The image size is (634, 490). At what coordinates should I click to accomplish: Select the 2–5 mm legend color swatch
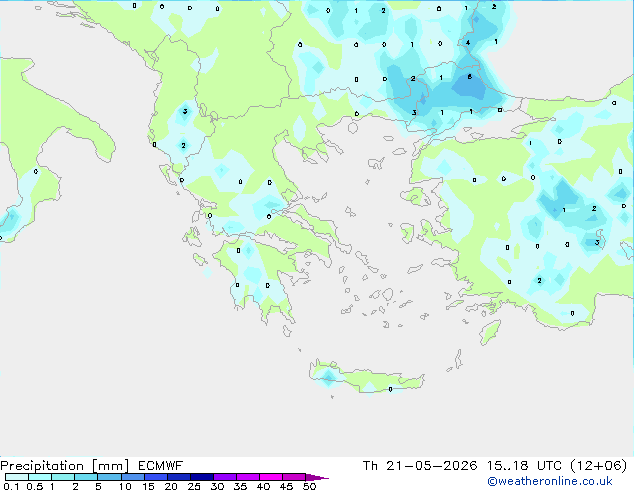86,477
